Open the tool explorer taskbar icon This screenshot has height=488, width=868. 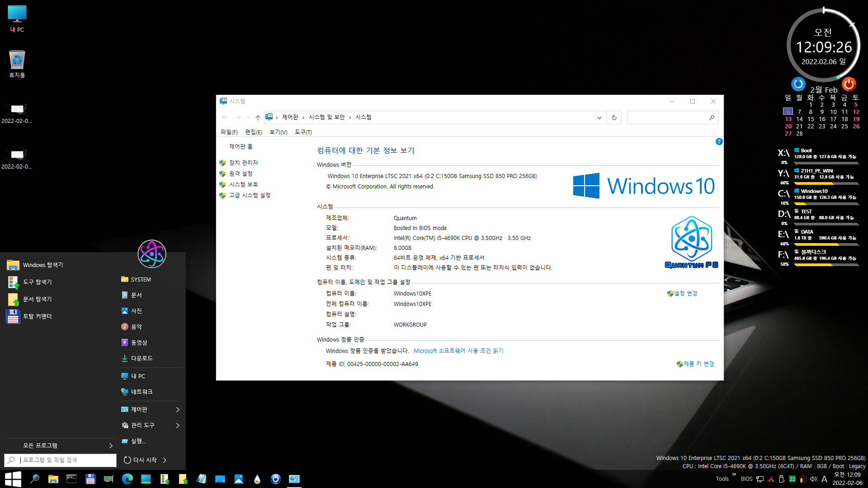click(x=165, y=479)
